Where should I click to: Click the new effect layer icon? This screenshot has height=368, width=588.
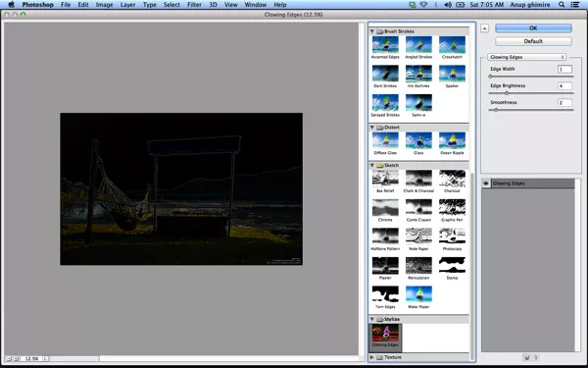coord(526,357)
